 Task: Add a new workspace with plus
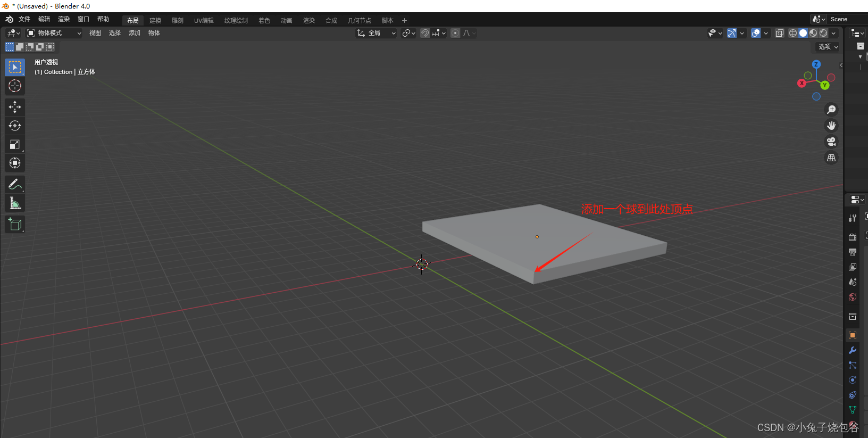[404, 21]
